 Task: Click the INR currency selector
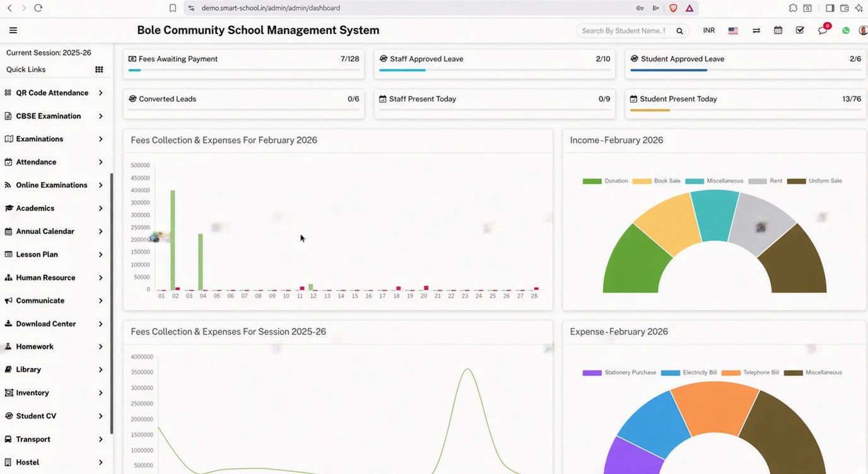click(709, 30)
